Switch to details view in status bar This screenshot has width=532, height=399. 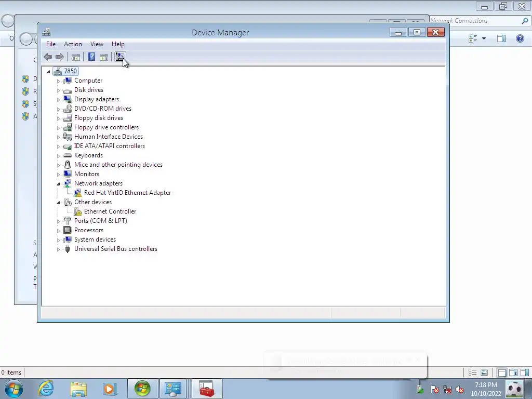tap(472, 373)
